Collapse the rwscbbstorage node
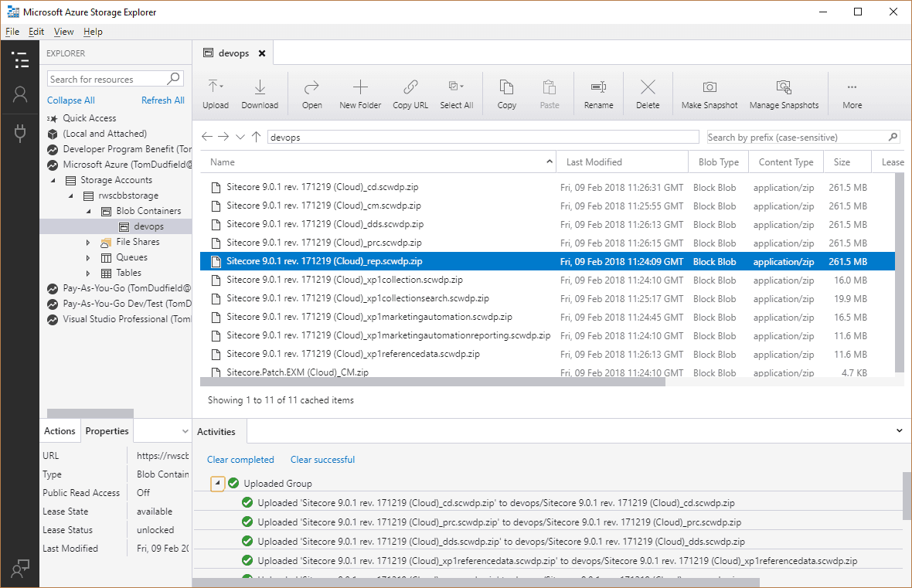This screenshot has height=588, width=912. 71,196
